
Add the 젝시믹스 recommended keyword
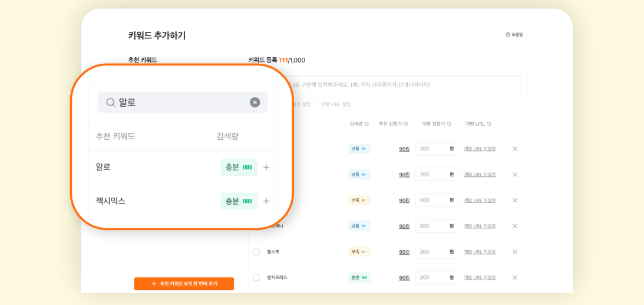tap(266, 201)
